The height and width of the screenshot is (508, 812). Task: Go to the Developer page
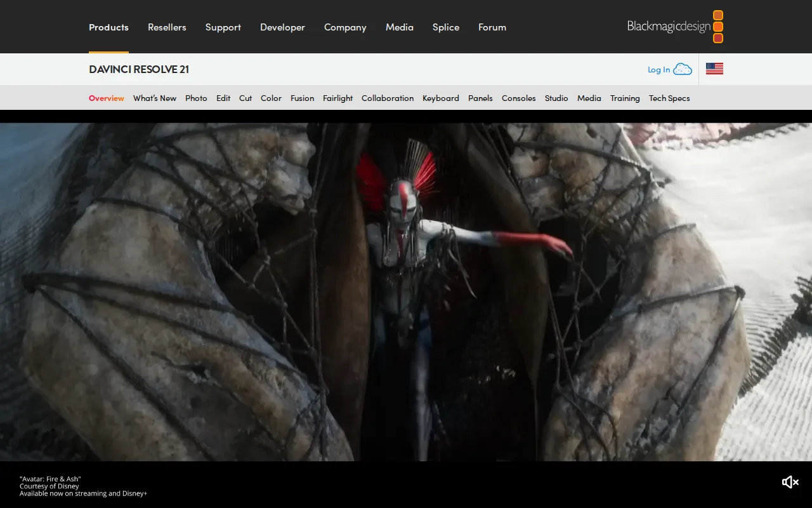point(282,27)
